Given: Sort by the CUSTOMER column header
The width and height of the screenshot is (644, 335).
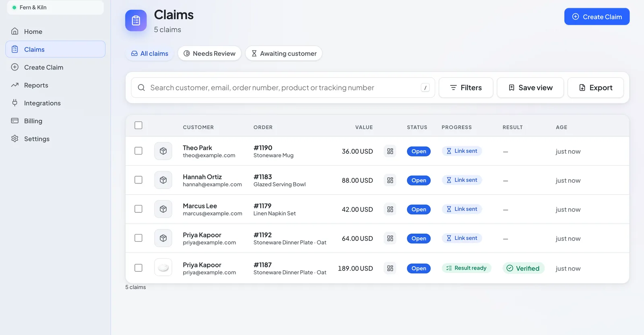Looking at the screenshot, I should (x=198, y=127).
